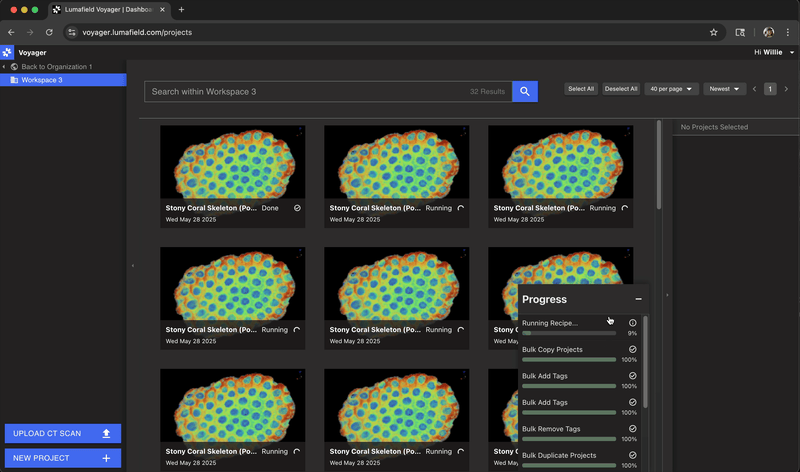Go to the next page arrow
The width and height of the screenshot is (800, 472).
click(x=785, y=89)
